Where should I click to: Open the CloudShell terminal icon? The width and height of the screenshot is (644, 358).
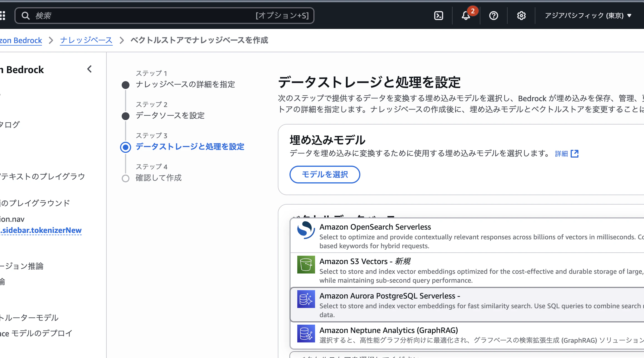438,16
